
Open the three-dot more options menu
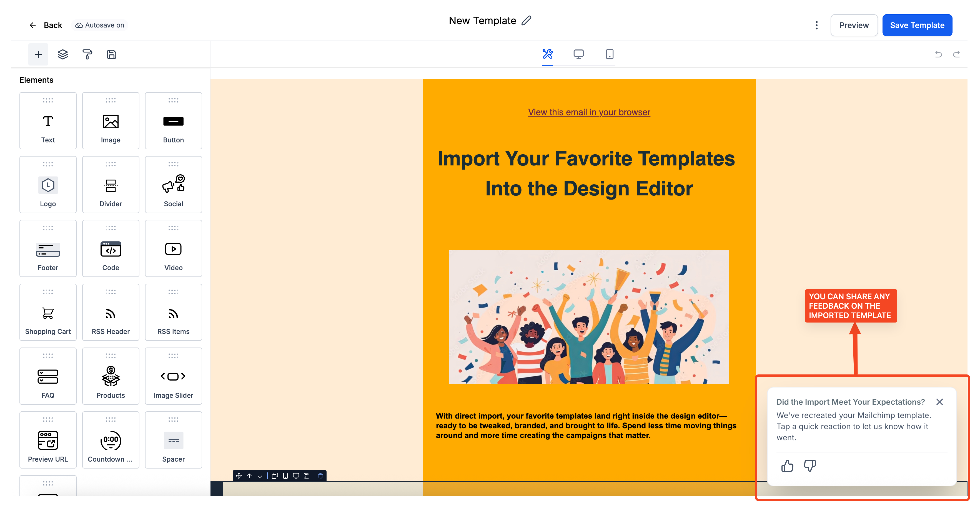point(816,25)
